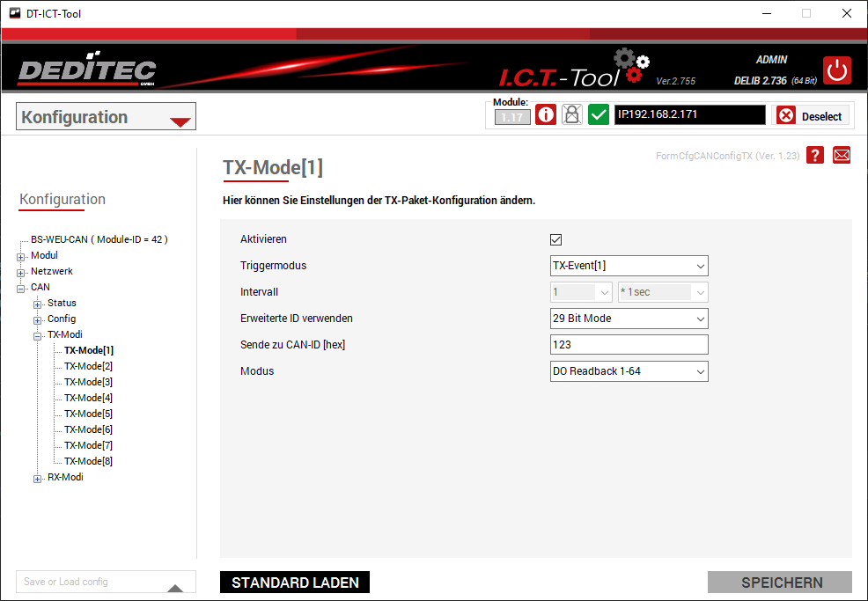Click the I.C.T.-Tool gears logo
This screenshot has height=601, width=868.
[631, 66]
